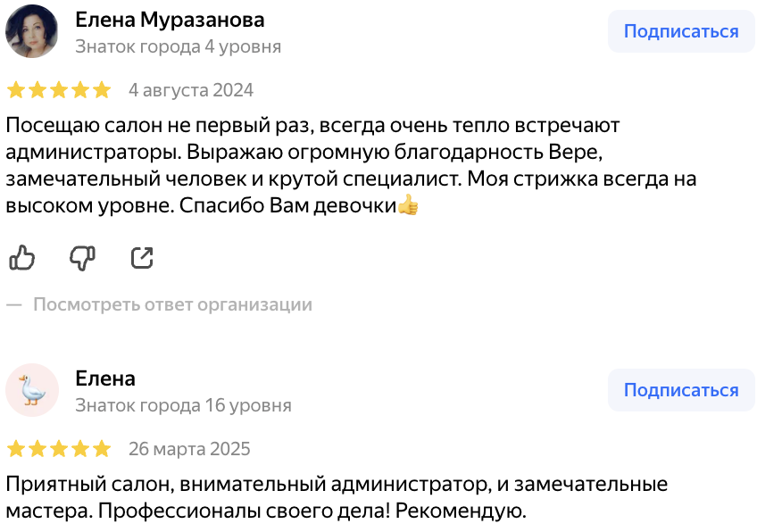The height and width of the screenshot is (532, 757).
Task: Click the star rating of the 26 марта 2025 review
Action: pos(59,448)
